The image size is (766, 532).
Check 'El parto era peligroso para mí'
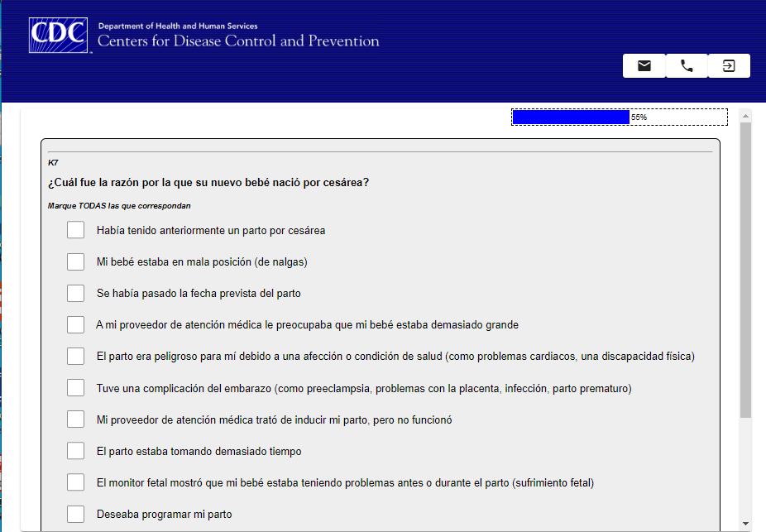pos(76,356)
